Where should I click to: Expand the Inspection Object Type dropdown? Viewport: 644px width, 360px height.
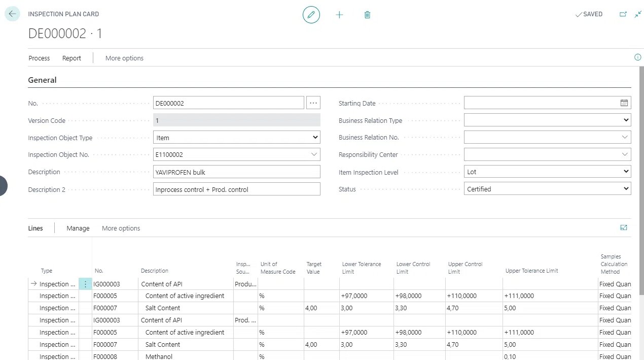(236, 138)
